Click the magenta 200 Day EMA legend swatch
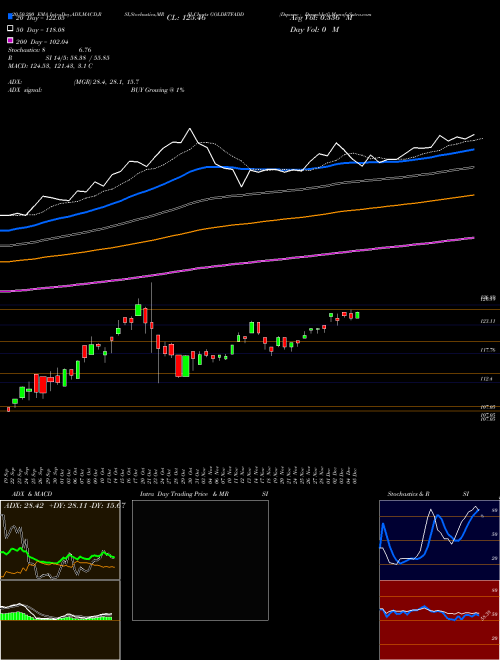The width and height of the screenshot is (500, 660). point(10,41)
